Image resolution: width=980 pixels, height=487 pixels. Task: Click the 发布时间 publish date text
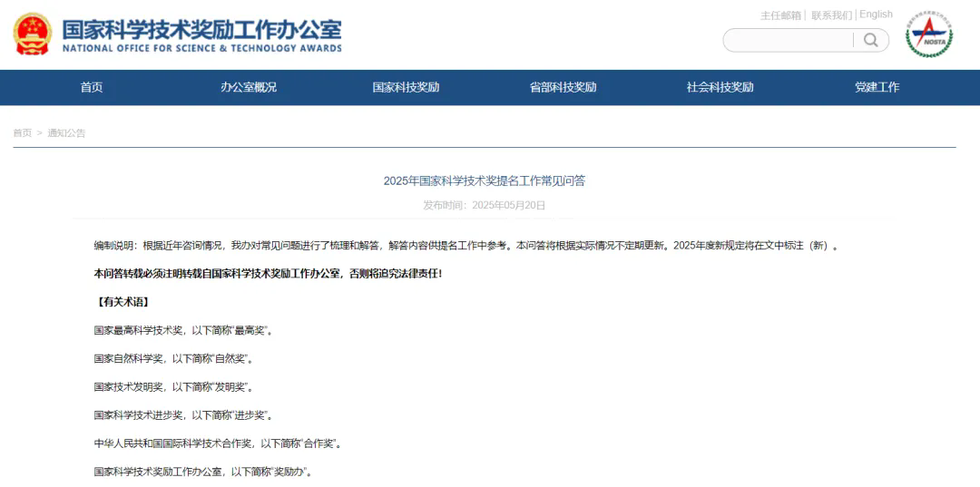tap(484, 205)
